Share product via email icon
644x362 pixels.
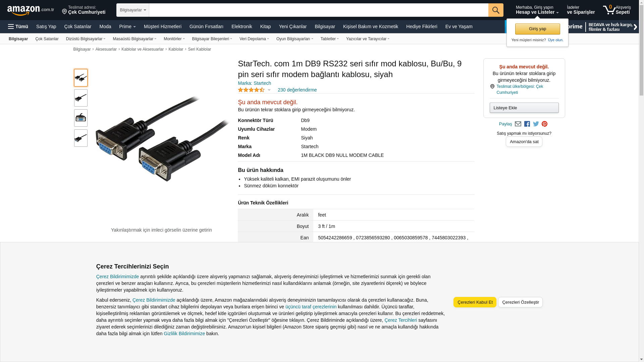(x=518, y=124)
